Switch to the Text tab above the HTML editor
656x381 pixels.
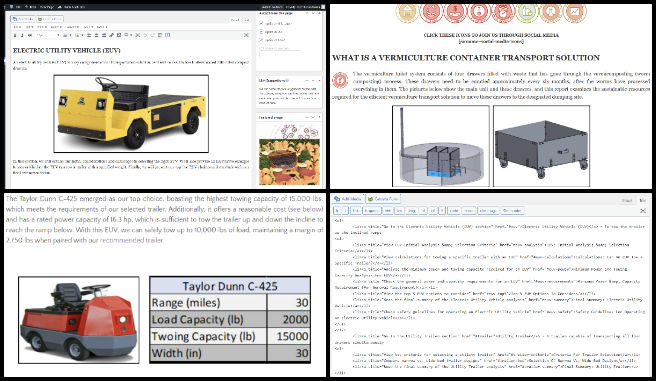pos(643,201)
